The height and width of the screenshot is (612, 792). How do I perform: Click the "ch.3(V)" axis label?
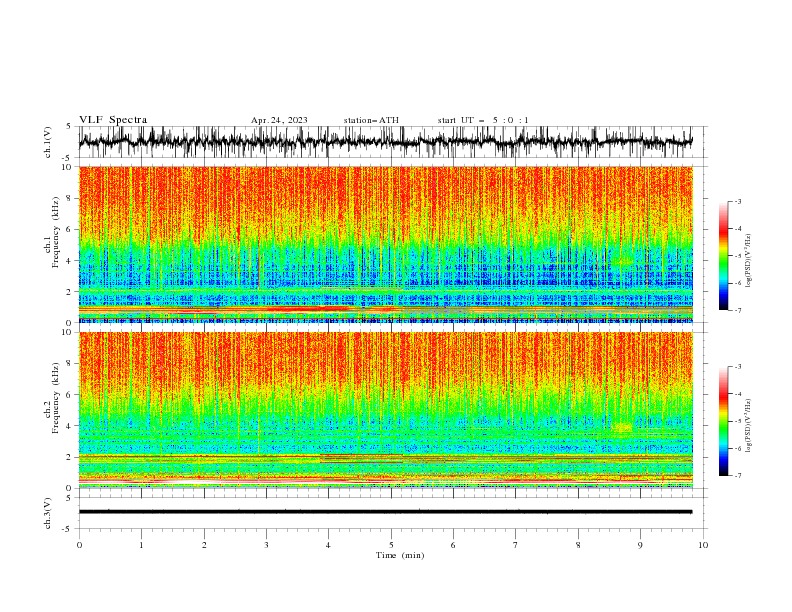[x=48, y=513]
